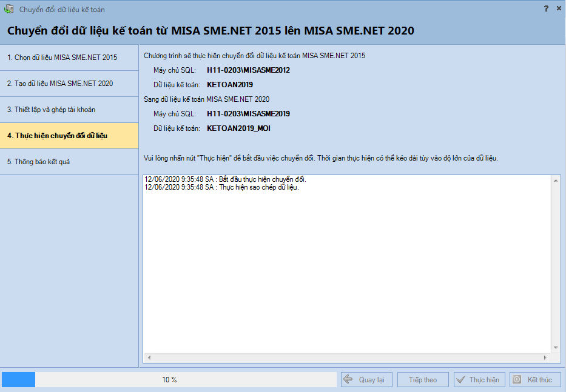This screenshot has height=392, width=566.
Task: Click the checkmark icon on Thực hiện
Action: coord(460,380)
